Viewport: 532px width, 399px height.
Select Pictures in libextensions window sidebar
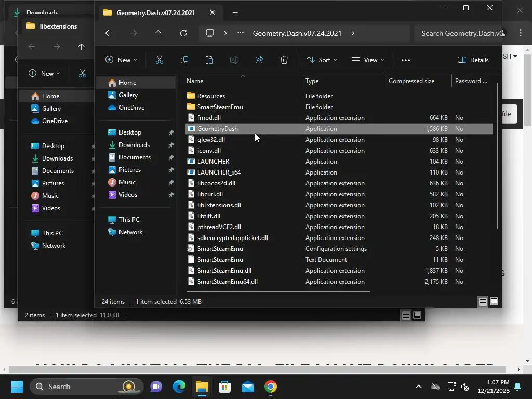[x=53, y=183]
